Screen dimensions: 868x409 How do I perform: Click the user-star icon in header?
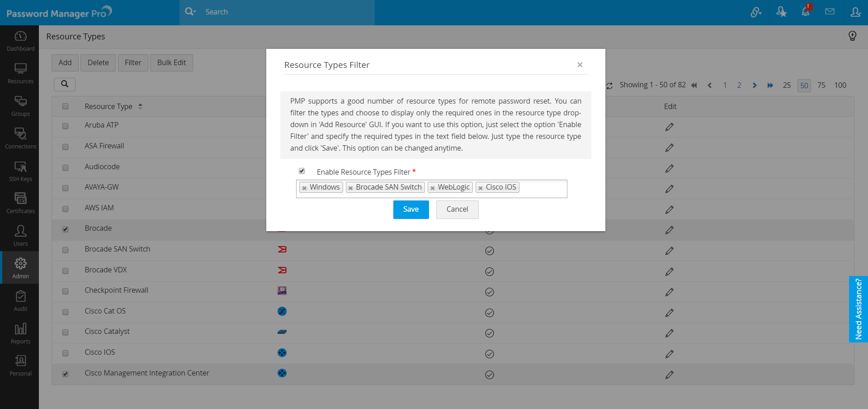pos(781,12)
